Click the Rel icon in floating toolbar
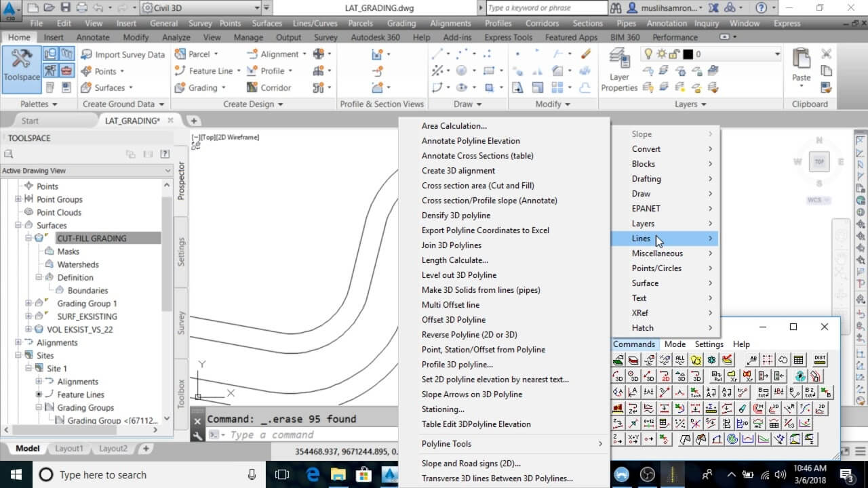Screen dimensions: 868x488 click(717, 376)
